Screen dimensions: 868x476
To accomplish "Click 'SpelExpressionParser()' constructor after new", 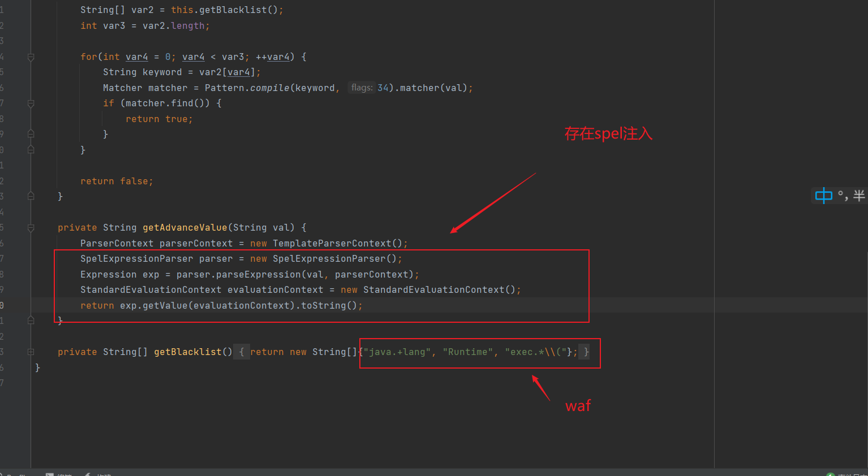I will tap(335, 258).
